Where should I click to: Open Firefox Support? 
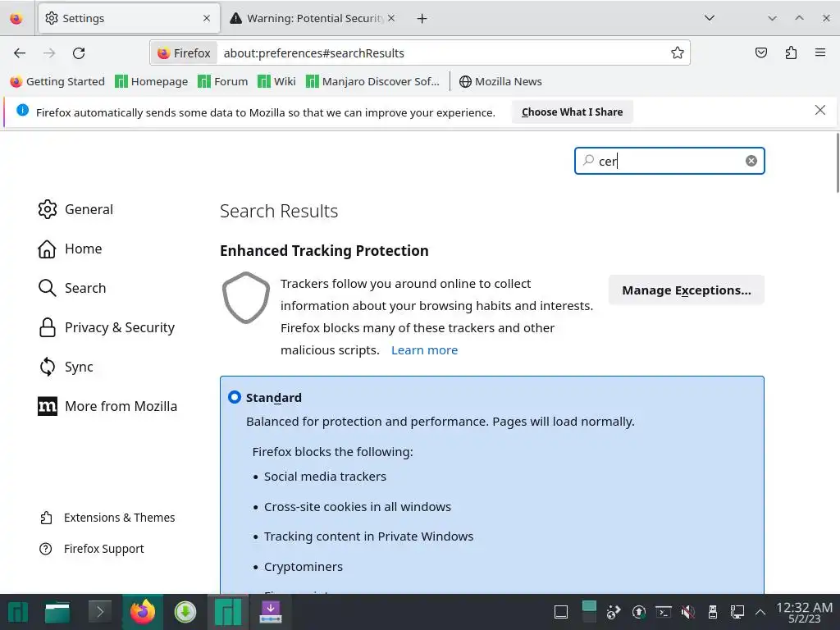[x=92, y=549]
